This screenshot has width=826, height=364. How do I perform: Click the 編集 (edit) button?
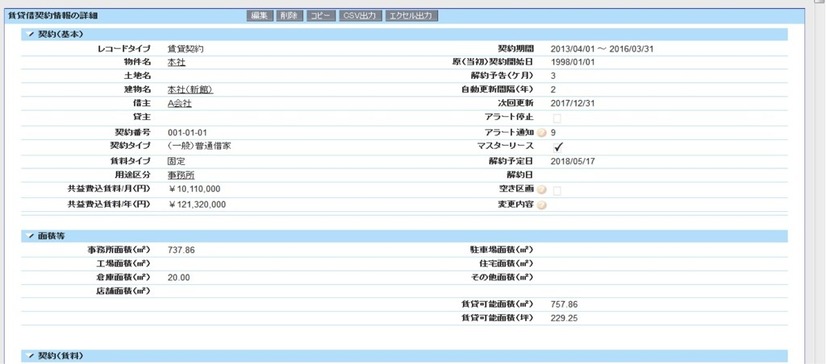click(260, 16)
